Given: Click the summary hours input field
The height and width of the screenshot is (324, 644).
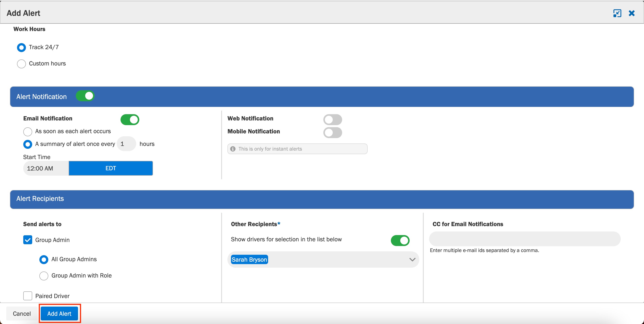Looking at the screenshot, I should coord(126,144).
